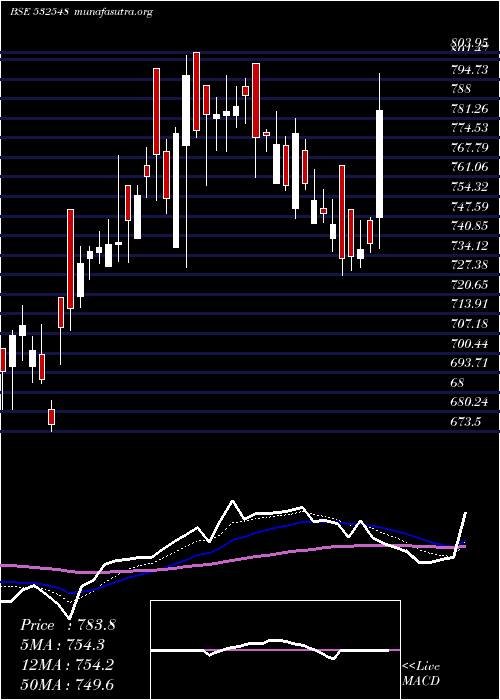This screenshot has height=700, width=500.
Task: Click the 50MA : 749.6 value
Action: tap(67, 684)
